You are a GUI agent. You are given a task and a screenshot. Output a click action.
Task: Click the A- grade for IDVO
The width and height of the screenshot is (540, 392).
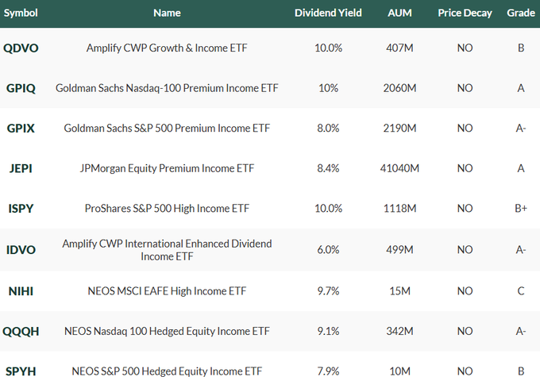(x=521, y=250)
